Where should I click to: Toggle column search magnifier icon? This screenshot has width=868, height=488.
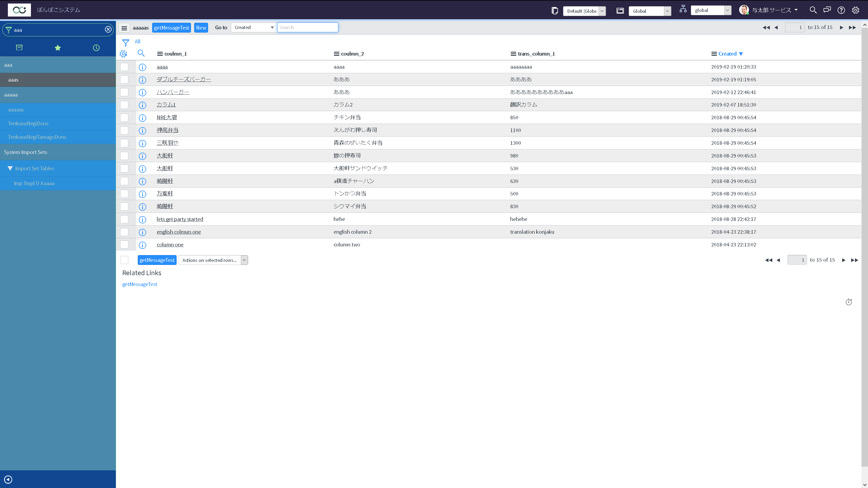click(x=141, y=53)
